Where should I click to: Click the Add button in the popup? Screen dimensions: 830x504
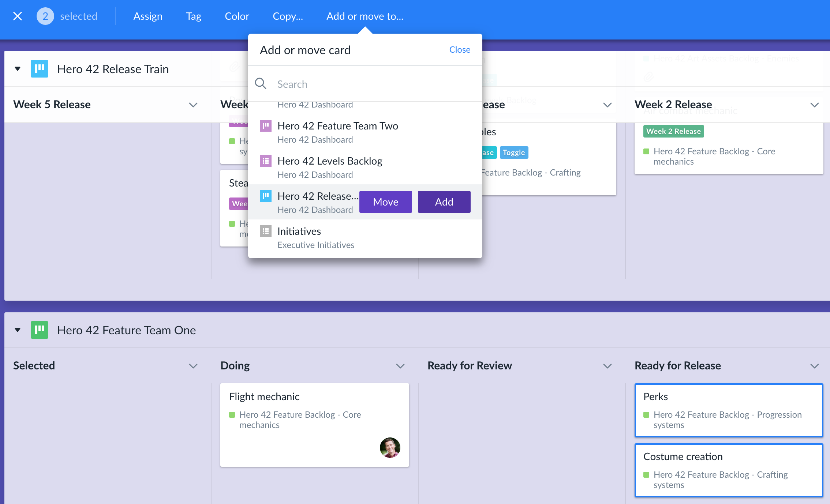tap(444, 202)
